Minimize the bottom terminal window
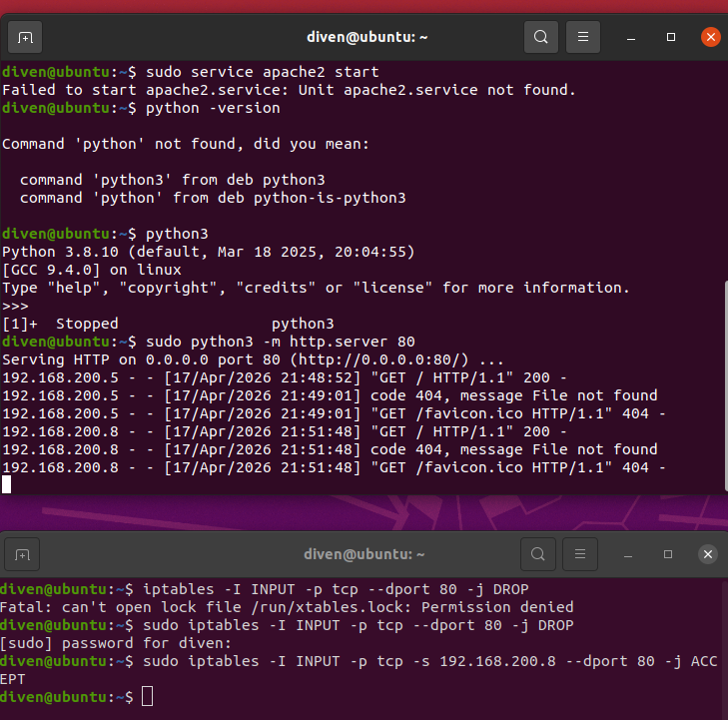Image resolution: width=728 pixels, height=720 pixels. [x=628, y=554]
